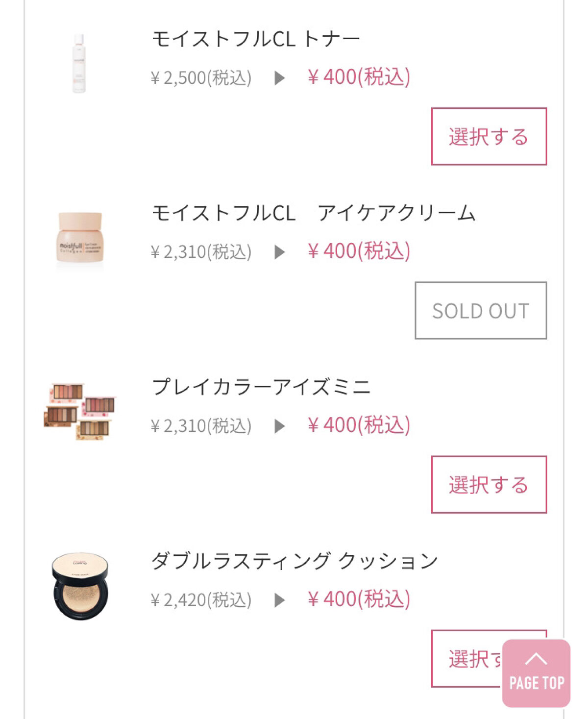View the ダブルラスティング クッション compact image
588x719 pixels.
click(80, 586)
